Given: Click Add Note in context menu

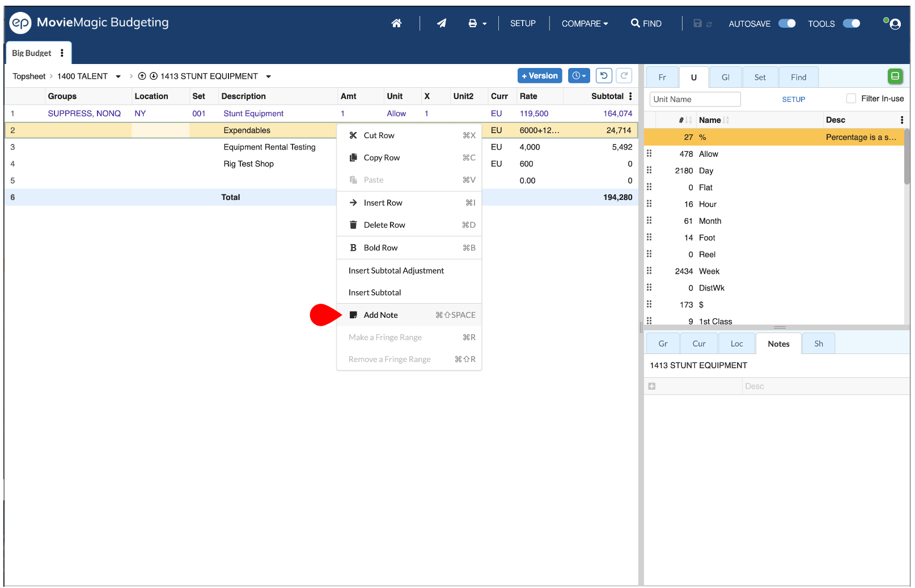Looking at the screenshot, I should pyautogui.click(x=409, y=315).
